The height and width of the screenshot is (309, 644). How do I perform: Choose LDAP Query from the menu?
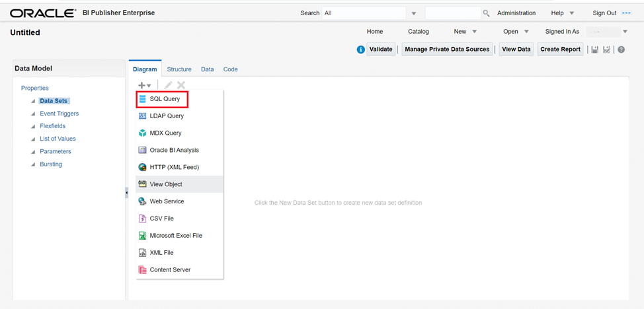coord(179,116)
